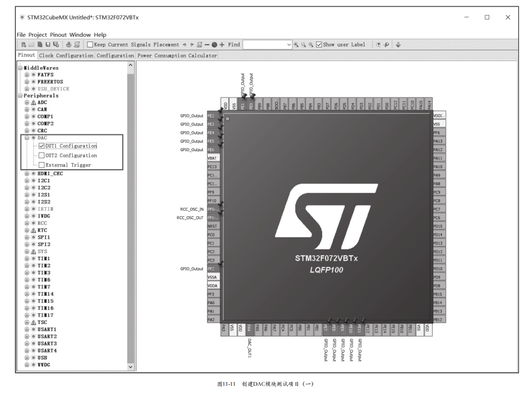The width and height of the screenshot is (532, 394).
Task: Click the VBAT pin on the chip
Action: click(x=213, y=158)
